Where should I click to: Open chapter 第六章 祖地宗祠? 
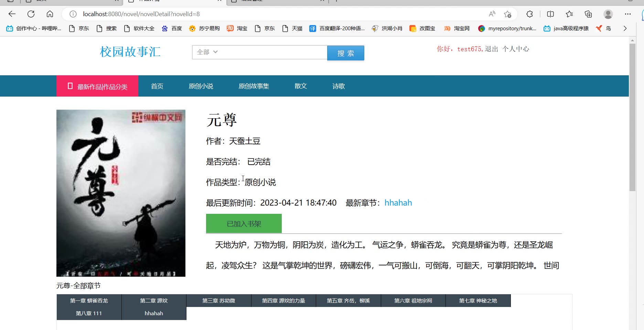point(413,300)
